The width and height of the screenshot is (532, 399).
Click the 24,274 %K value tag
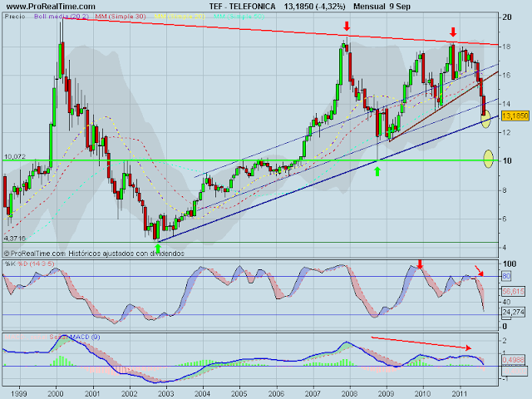click(513, 312)
